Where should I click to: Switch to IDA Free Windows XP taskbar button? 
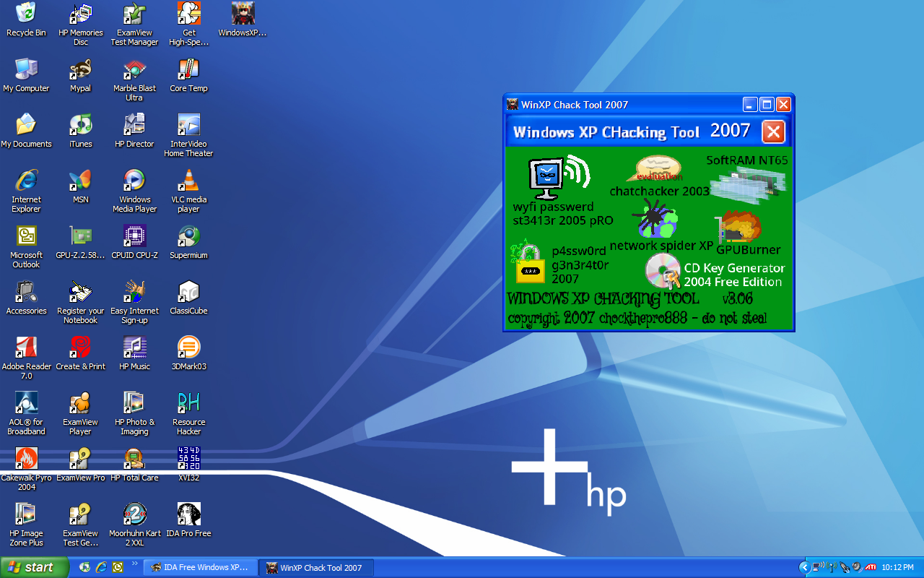point(199,568)
